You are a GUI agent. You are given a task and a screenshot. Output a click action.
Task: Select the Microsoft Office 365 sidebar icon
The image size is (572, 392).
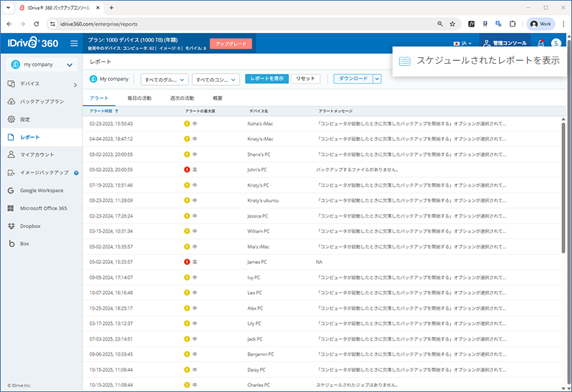click(11, 208)
